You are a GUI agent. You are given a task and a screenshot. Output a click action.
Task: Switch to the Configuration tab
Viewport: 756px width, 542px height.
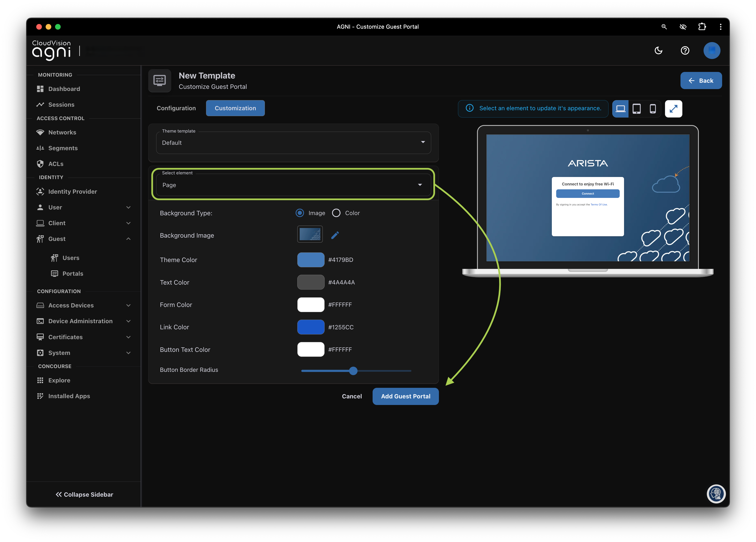coord(176,108)
